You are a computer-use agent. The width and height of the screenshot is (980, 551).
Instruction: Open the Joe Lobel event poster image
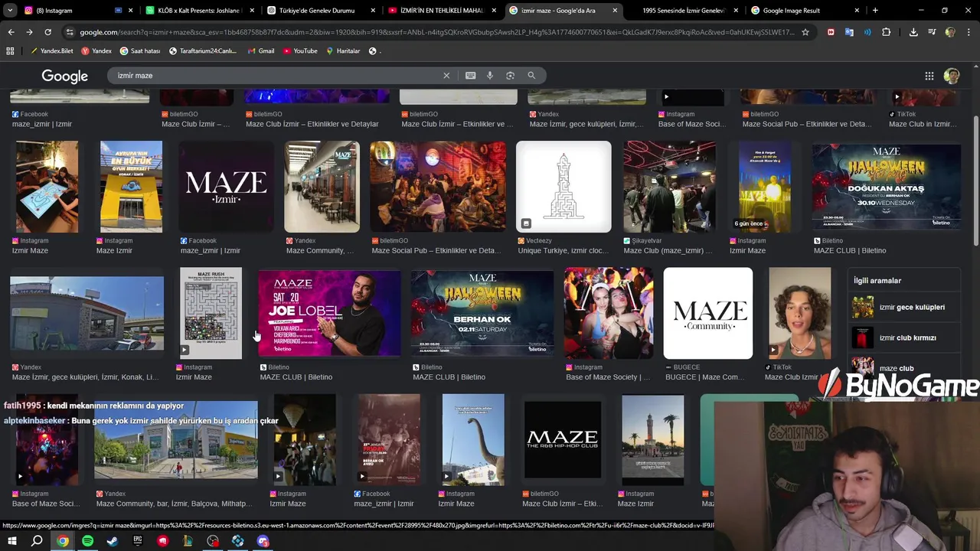tap(329, 313)
